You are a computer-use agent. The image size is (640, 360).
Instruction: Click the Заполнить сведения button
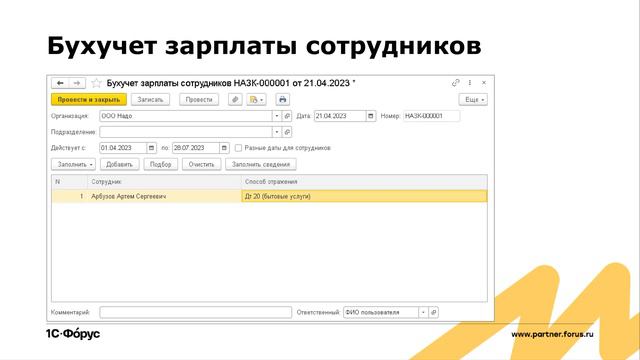tap(261, 164)
